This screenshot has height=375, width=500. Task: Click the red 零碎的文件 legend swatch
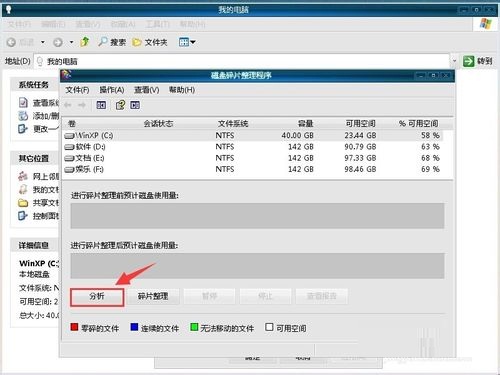[74, 327]
